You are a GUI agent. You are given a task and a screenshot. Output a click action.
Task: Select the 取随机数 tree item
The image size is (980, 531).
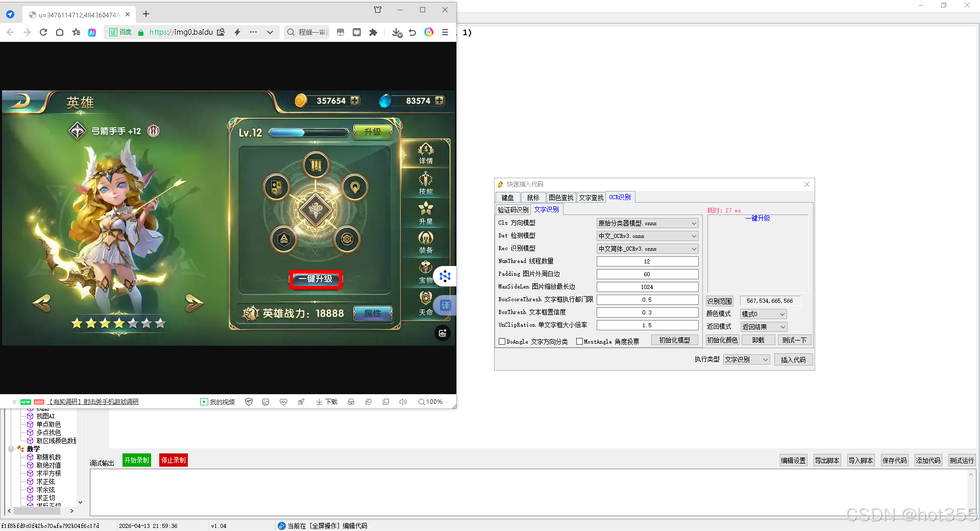coord(48,457)
